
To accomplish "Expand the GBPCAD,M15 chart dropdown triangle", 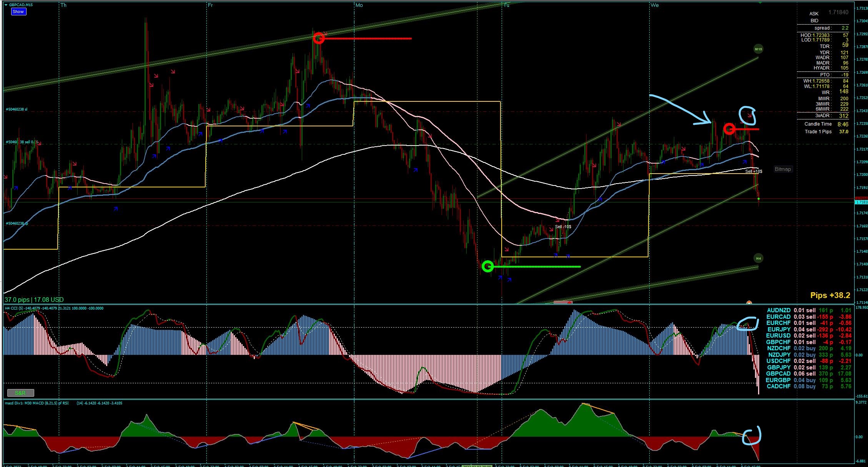I will [x=6, y=5].
